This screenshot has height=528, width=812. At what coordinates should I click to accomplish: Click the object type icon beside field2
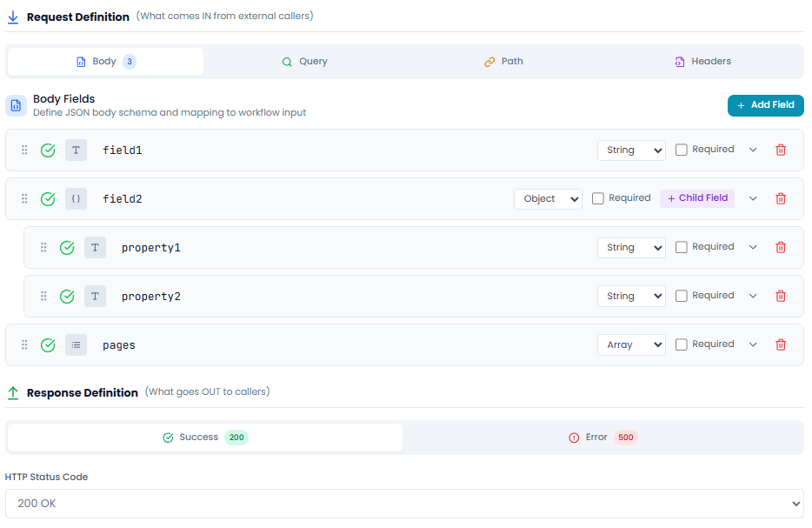click(77, 199)
